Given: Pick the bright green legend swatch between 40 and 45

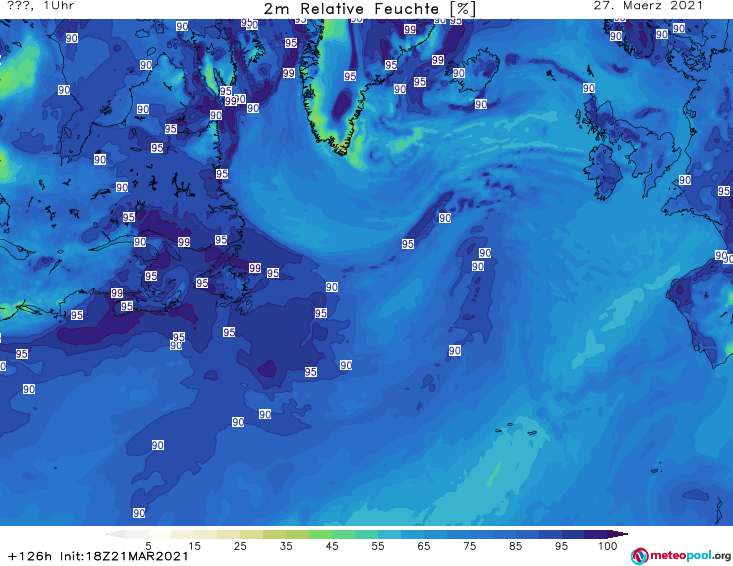Looking at the screenshot, I should pyautogui.click(x=320, y=534).
